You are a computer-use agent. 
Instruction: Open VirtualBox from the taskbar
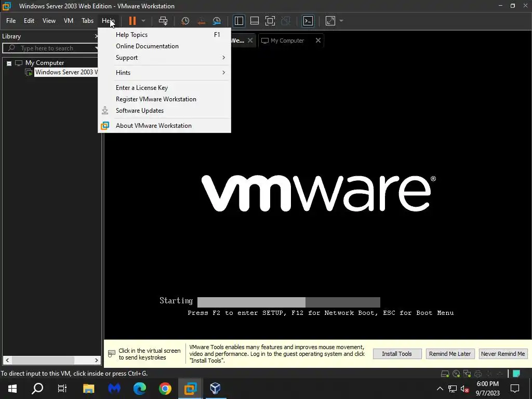click(x=216, y=389)
